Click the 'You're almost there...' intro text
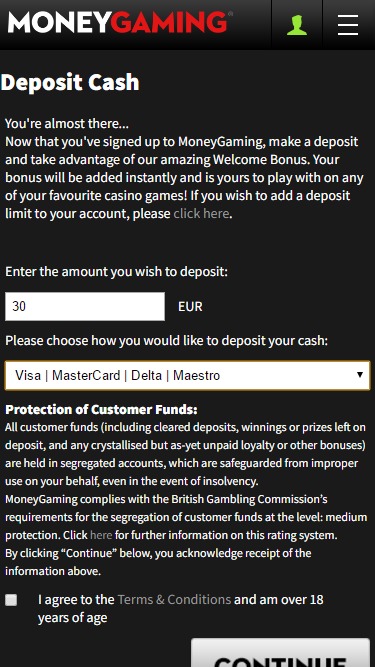This screenshot has width=375, height=667. point(67,124)
